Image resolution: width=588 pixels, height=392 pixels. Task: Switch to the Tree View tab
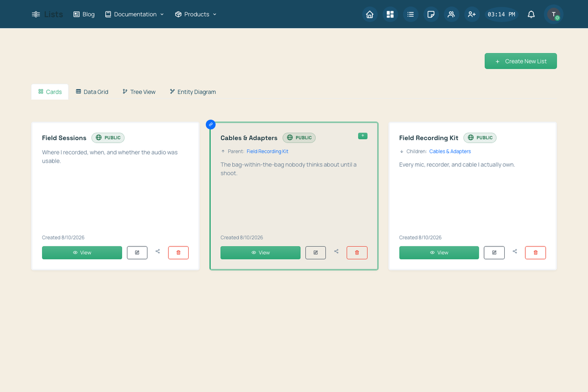tap(139, 92)
